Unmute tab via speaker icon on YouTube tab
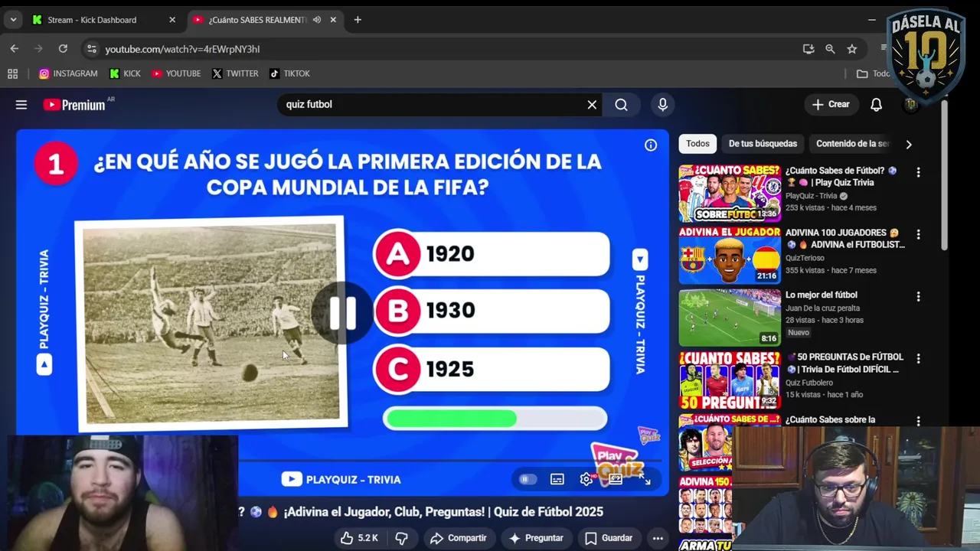 pos(316,20)
